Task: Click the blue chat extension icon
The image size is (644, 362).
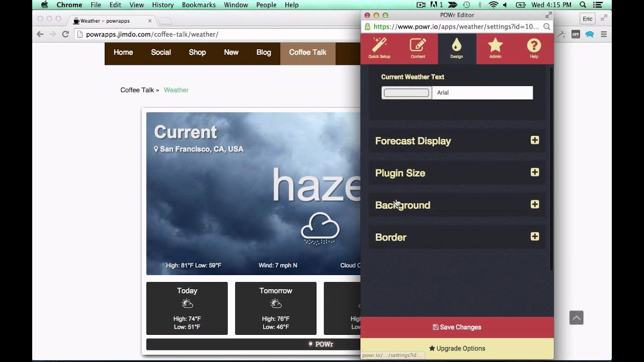Action: (590, 34)
